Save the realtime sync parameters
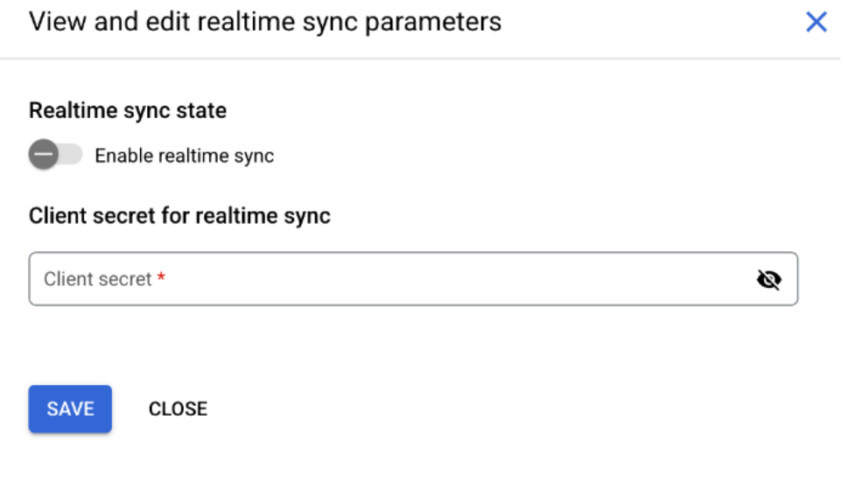This screenshot has height=504, width=849. click(x=69, y=409)
